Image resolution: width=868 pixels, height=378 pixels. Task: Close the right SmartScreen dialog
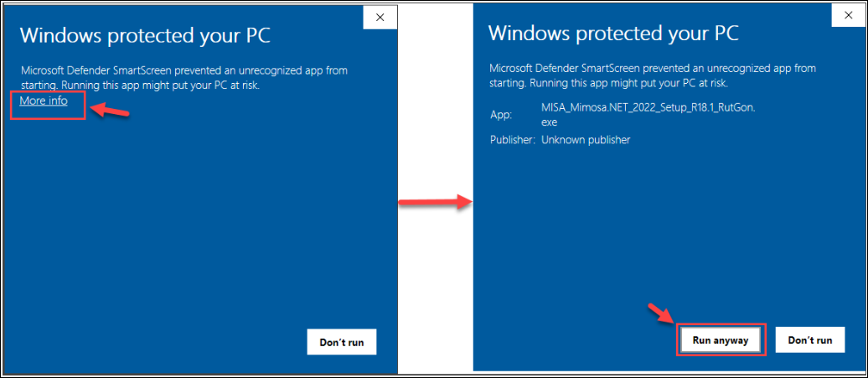pos(848,15)
